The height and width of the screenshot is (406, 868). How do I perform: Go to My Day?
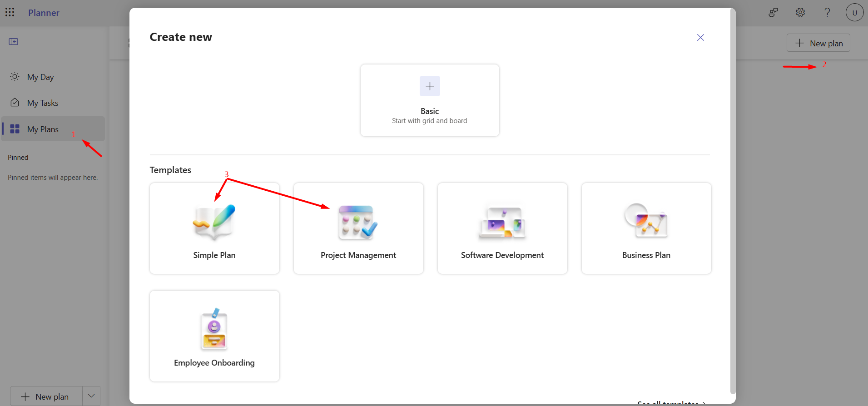40,77
